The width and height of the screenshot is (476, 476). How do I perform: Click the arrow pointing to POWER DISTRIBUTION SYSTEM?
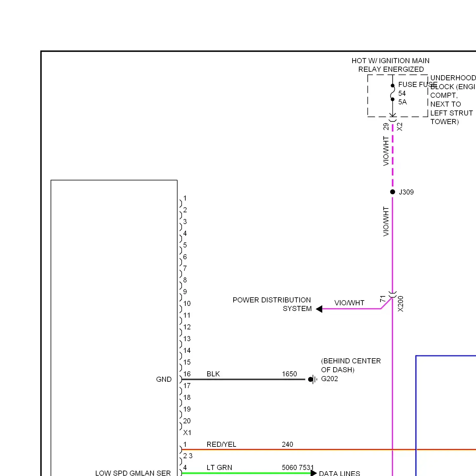319,309
